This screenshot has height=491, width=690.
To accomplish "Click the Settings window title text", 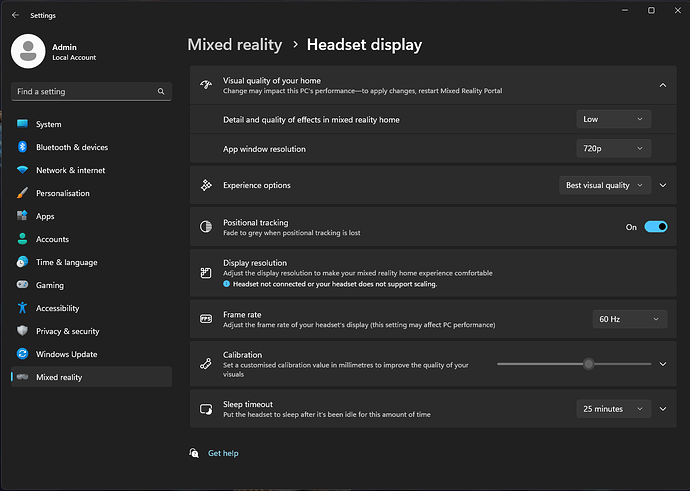I will [43, 15].
